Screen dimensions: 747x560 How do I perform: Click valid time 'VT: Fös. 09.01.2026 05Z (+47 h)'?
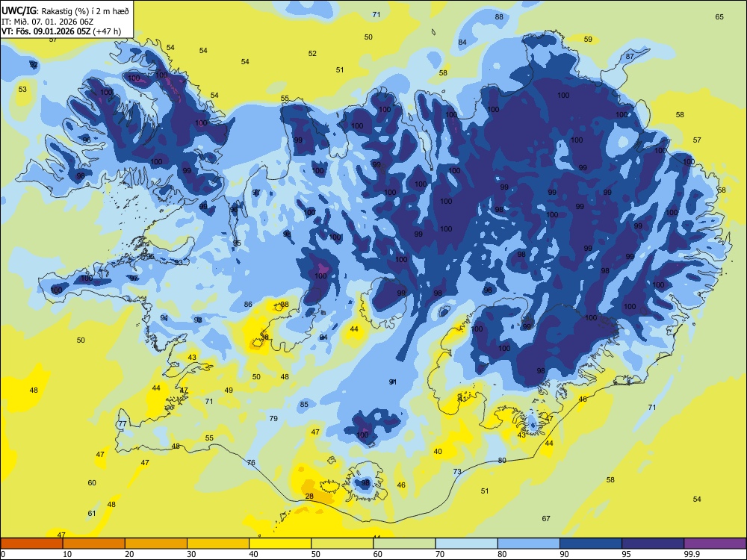click(x=61, y=31)
